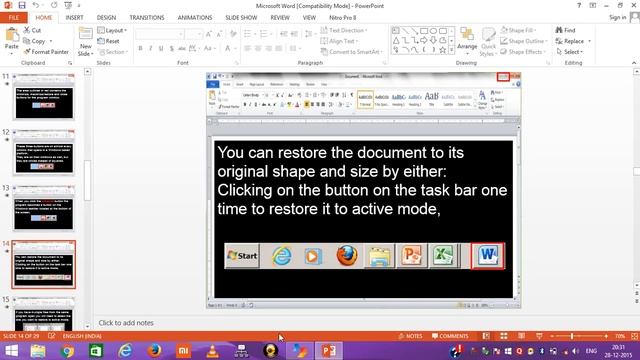Image resolution: width=640 pixels, height=360 pixels.
Task: Open the font size combo box
Action: (193, 34)
